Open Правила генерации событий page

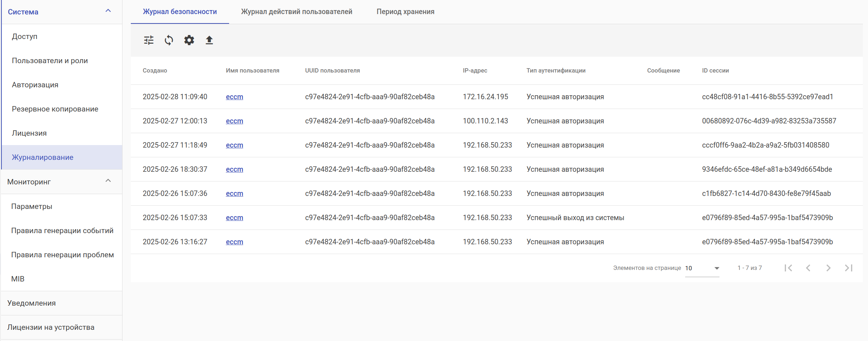[62, 231]
